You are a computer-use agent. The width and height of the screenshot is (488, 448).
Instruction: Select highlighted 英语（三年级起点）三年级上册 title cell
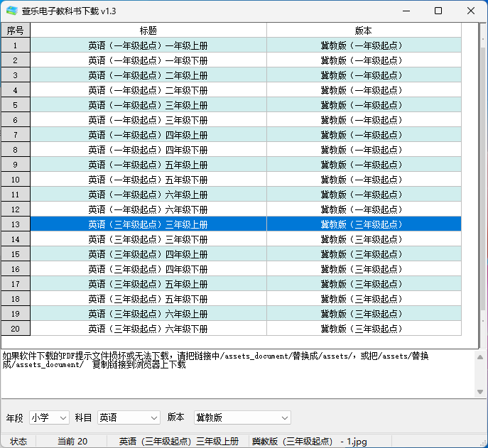[x=148, y=224]
